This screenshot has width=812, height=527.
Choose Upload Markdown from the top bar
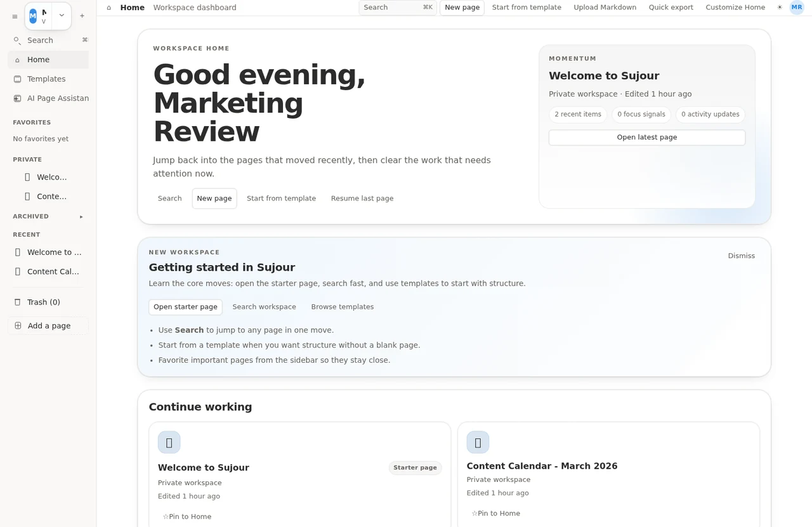[605, 7]
